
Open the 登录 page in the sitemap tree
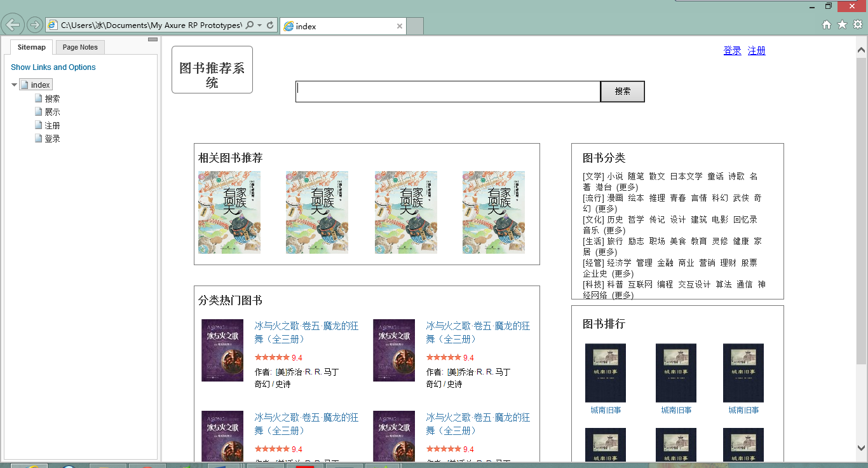click(52, 139)
